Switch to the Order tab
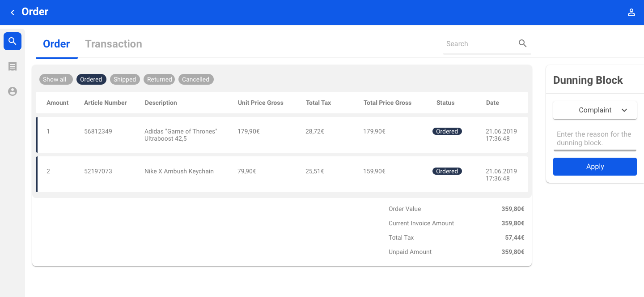This screenshot has width=644, height=297. pyautogui.click(x=56, y=44)
